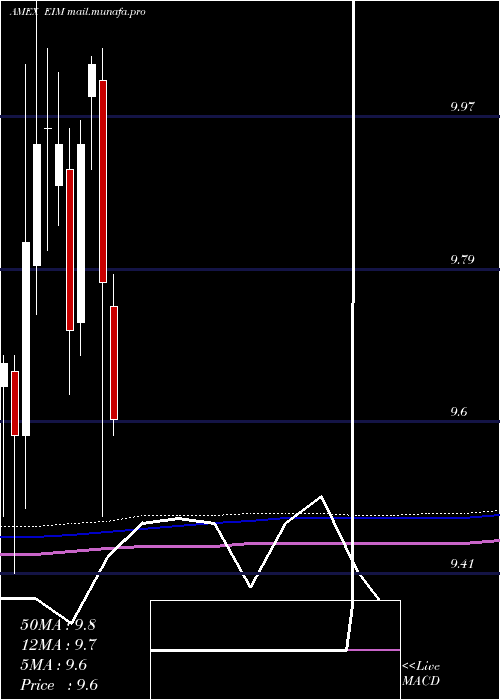
Task: Click the '5MA : 9.6' legend entry
Action: [54, 665]
